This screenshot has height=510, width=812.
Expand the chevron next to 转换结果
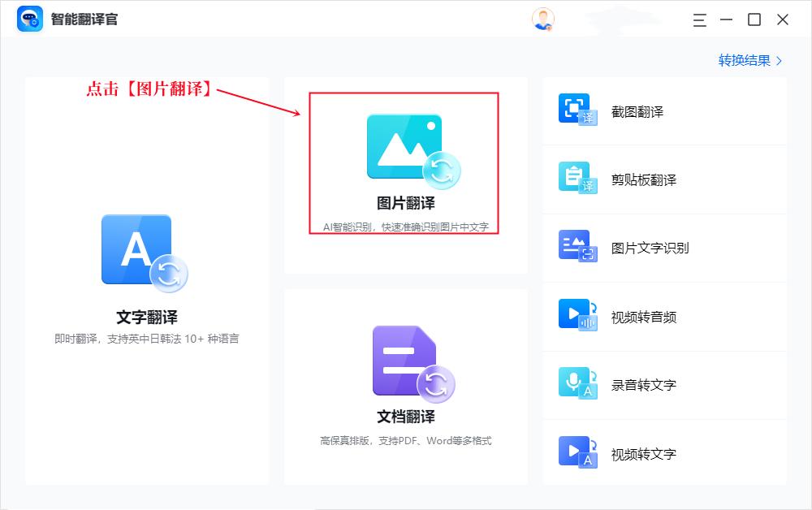(x=778, y=60)
